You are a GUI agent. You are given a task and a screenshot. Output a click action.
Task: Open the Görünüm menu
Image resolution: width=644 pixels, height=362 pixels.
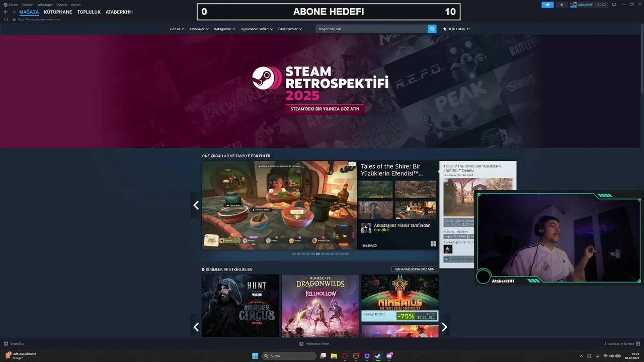click(x=28, y=5)
